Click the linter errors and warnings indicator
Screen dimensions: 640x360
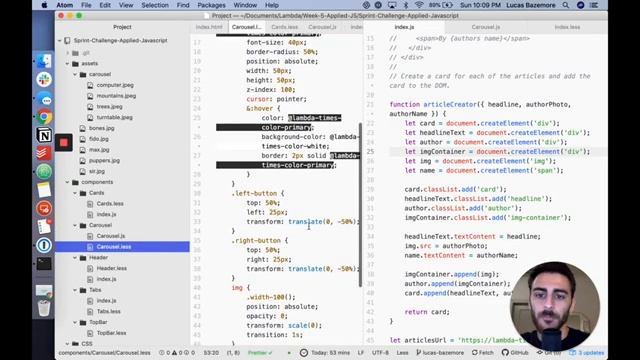click(177, 353)
